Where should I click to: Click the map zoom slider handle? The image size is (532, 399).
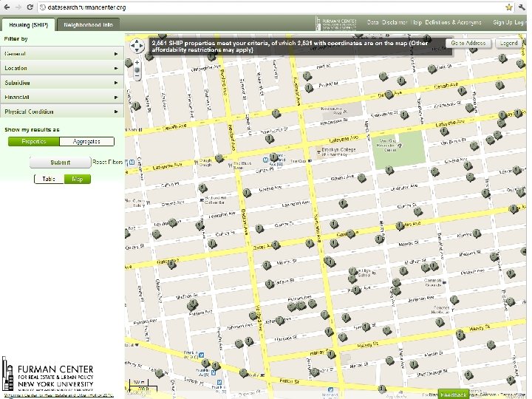(137, 70)
